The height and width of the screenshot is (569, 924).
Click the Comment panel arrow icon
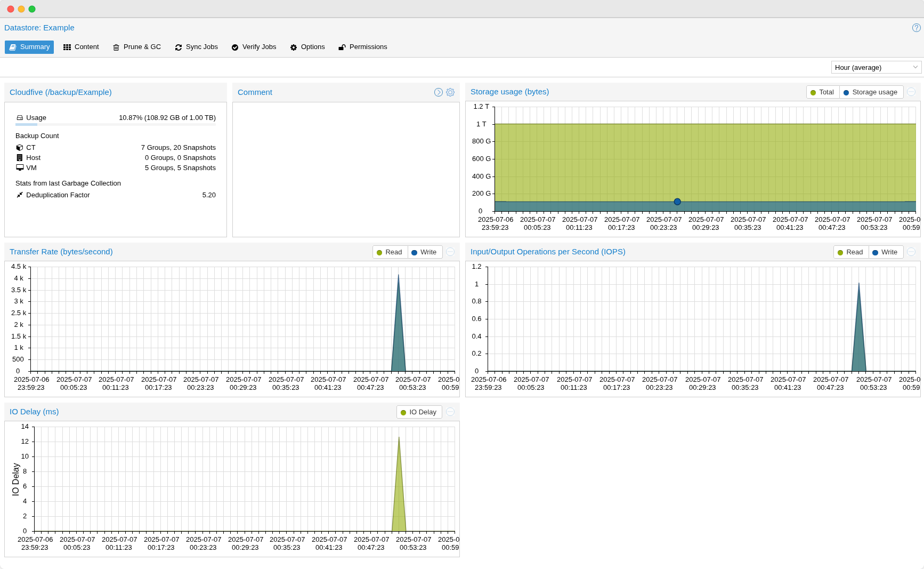439,92
